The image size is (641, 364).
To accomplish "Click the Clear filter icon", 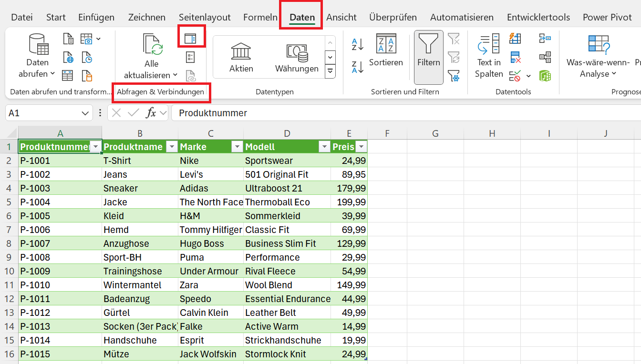I will click(454, 39).
